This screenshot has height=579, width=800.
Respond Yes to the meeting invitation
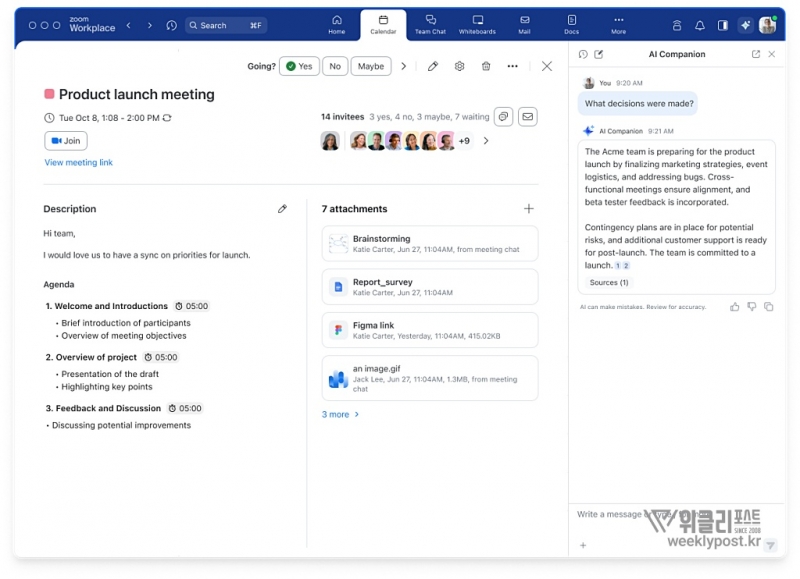pyautogui.click(x=299, y=66)
